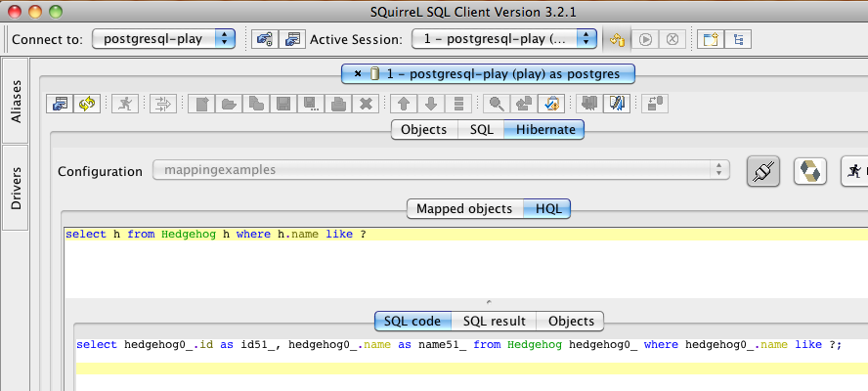Click the 'Active Session:' label
868x391 pixels.
pos(356,39)
